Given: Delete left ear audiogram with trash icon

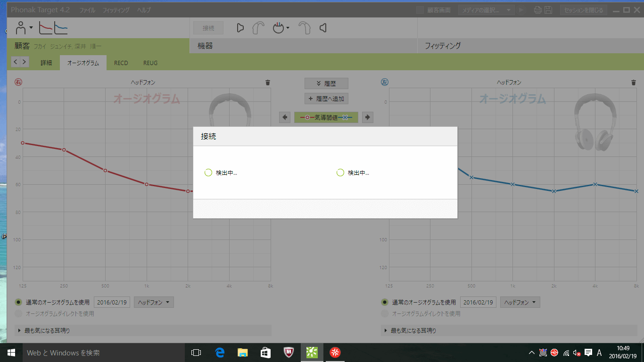Looking at the screenshot, I should 634,82.
